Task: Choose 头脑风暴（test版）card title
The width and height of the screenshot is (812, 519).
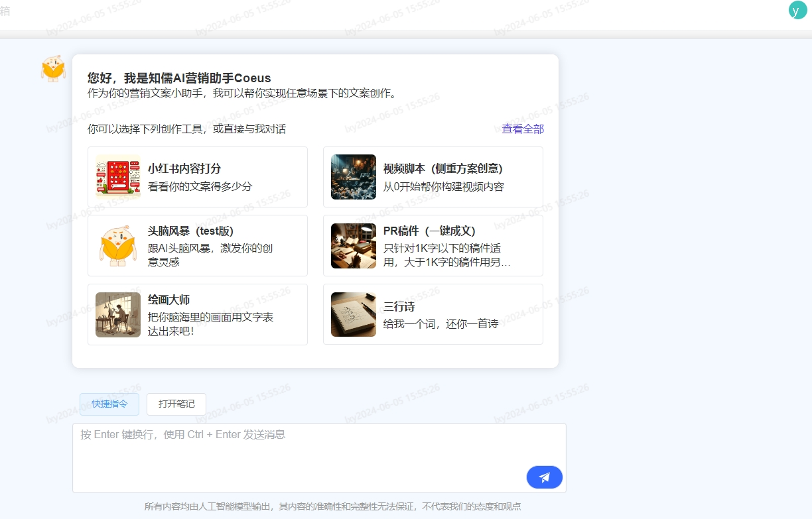Action: [190, 231]
